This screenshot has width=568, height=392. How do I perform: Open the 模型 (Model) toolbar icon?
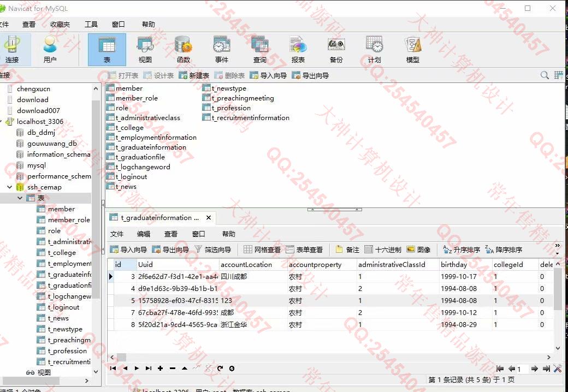tap(412, 50)
